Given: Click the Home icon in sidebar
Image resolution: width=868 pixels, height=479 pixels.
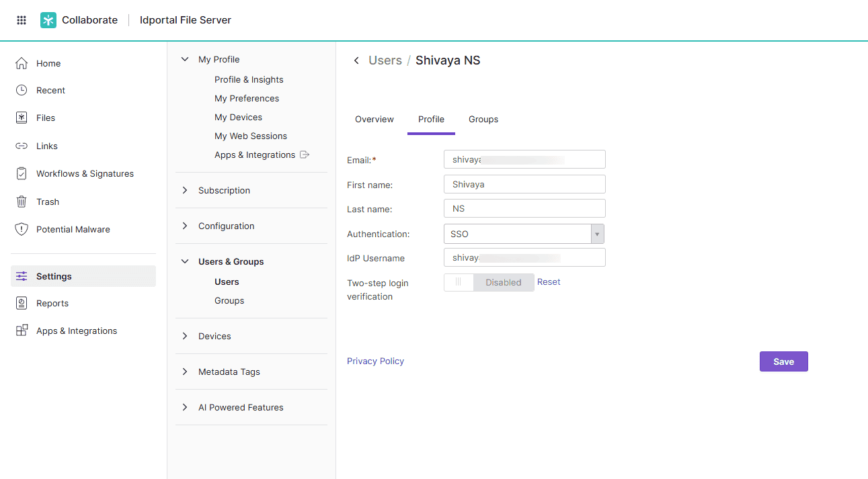Looking at the screenshot, I should (x=22, y=63).
